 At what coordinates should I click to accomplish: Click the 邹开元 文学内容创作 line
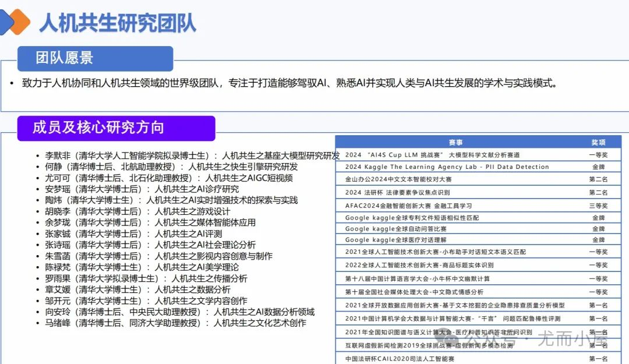[x=146, y=301]
